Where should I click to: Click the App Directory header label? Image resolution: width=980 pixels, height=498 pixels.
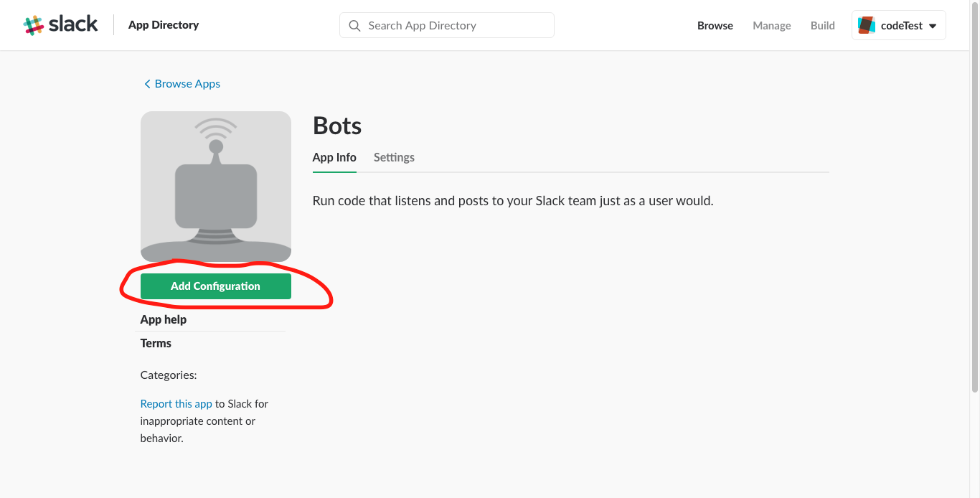tap(164, 25)
